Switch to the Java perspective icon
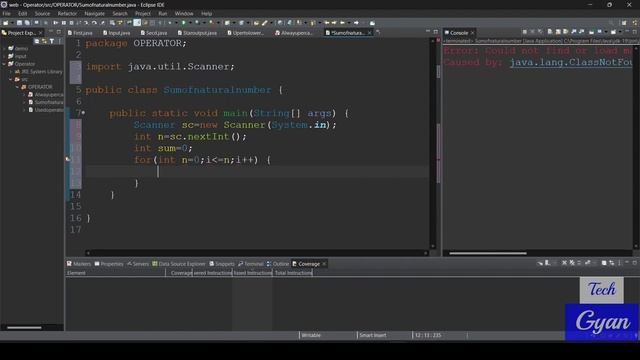 pyautogui.click(x=635, y=23)
